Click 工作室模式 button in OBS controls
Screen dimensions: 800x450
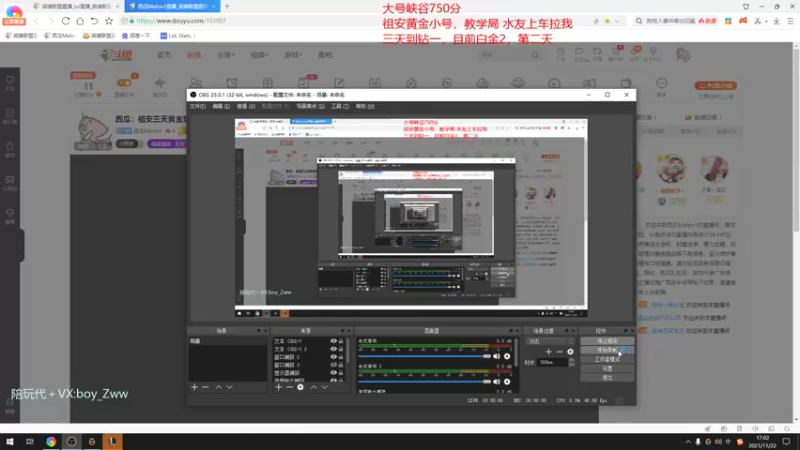[607, 359]
